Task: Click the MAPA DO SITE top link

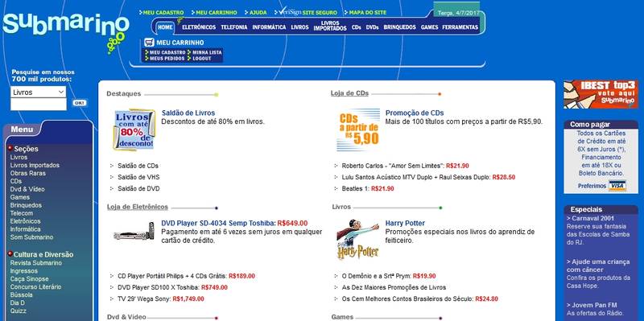Action: [365, 12]
